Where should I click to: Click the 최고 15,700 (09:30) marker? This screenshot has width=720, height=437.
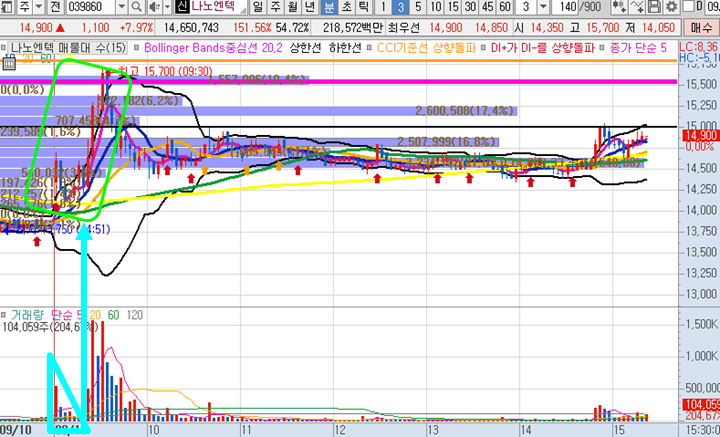pos(165,71)
